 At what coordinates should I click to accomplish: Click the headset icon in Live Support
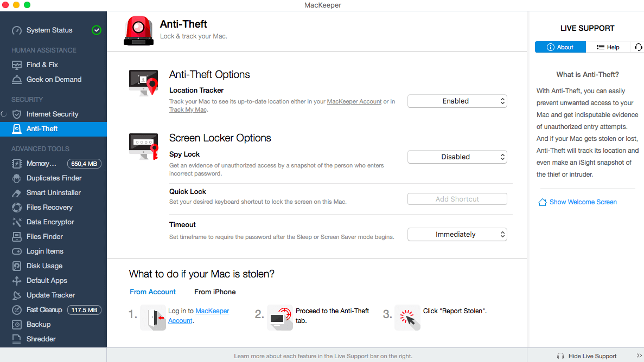pyautogui.click(x=638, y=47)
